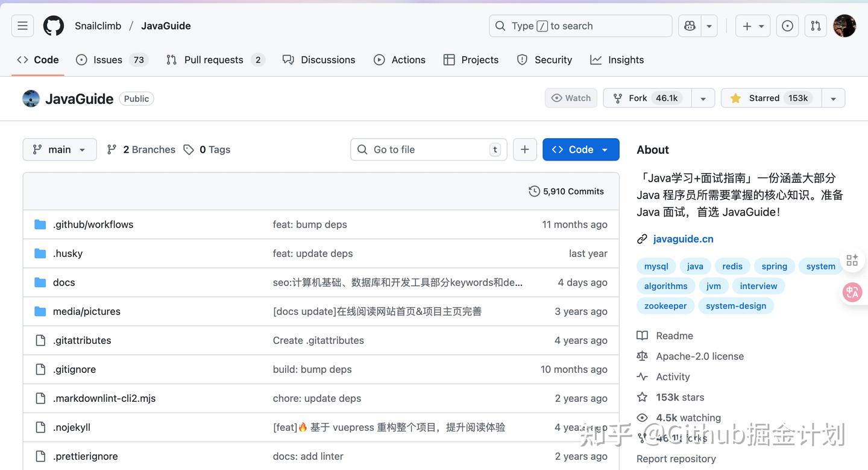Open the Copilot icon in the header
This screenshot has height=470, width=868.
click(x=689, y=25)
